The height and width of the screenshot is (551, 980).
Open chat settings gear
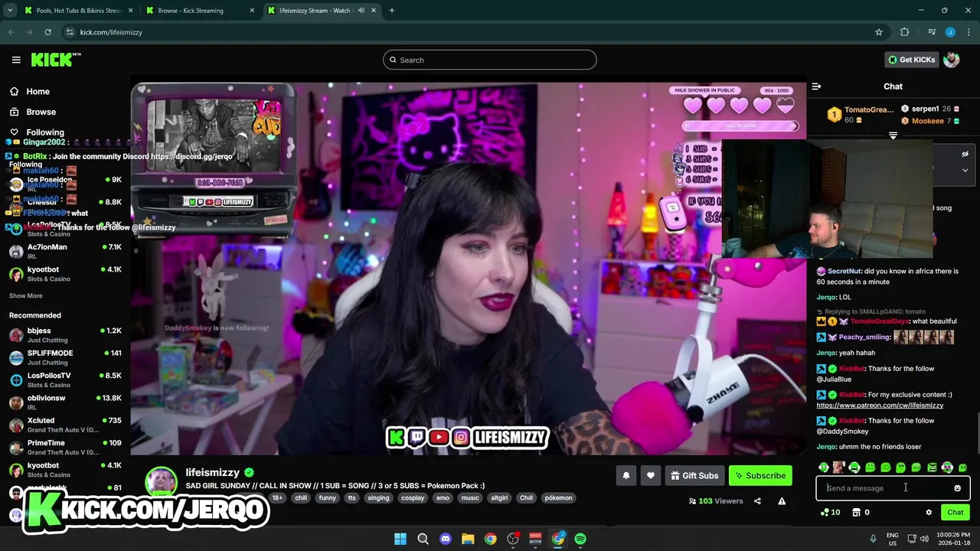tap(929, 513)
